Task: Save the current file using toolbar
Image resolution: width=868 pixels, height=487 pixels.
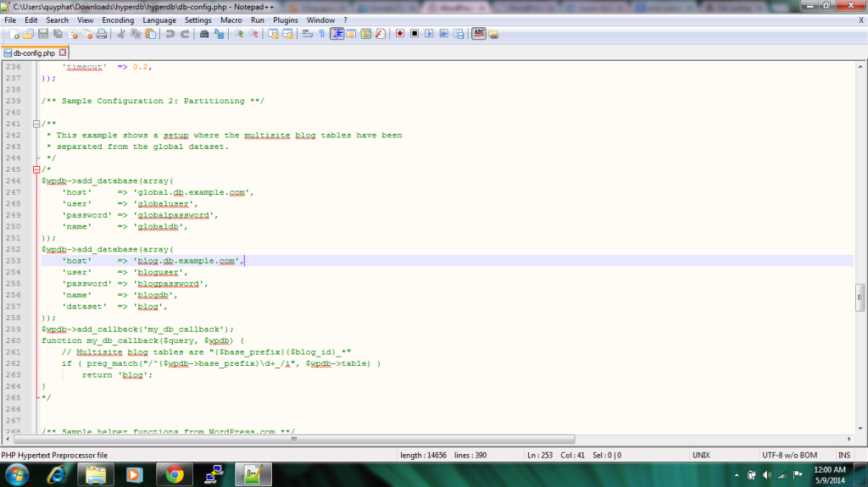Action: (x=43, y=35)
